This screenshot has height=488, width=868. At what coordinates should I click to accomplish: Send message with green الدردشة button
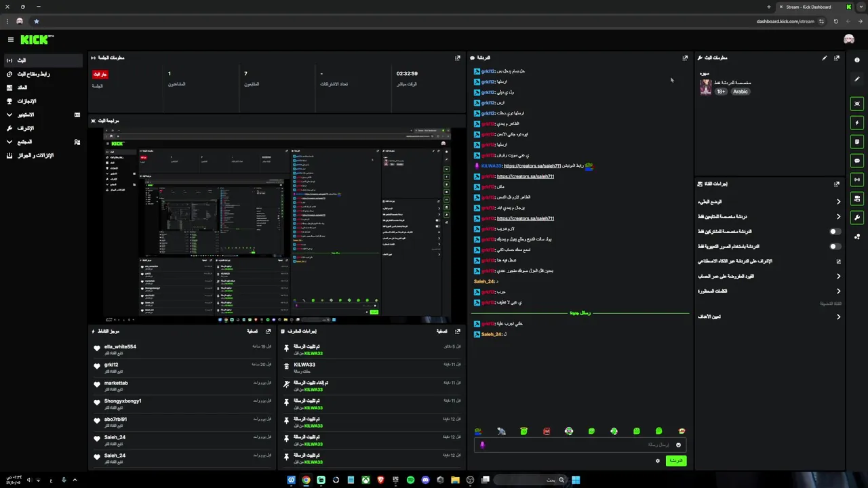[x=676, y=461]
